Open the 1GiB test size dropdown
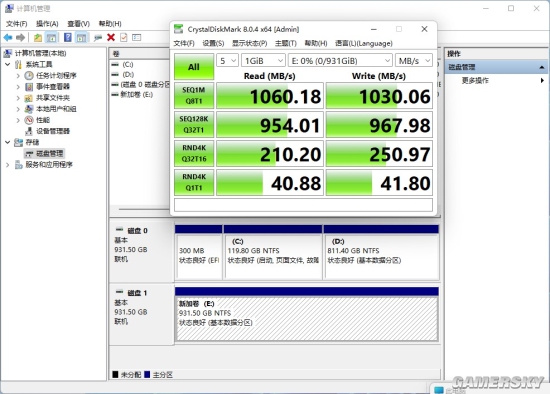Screen dimensions: 550x394 click(x=263, y=61)
